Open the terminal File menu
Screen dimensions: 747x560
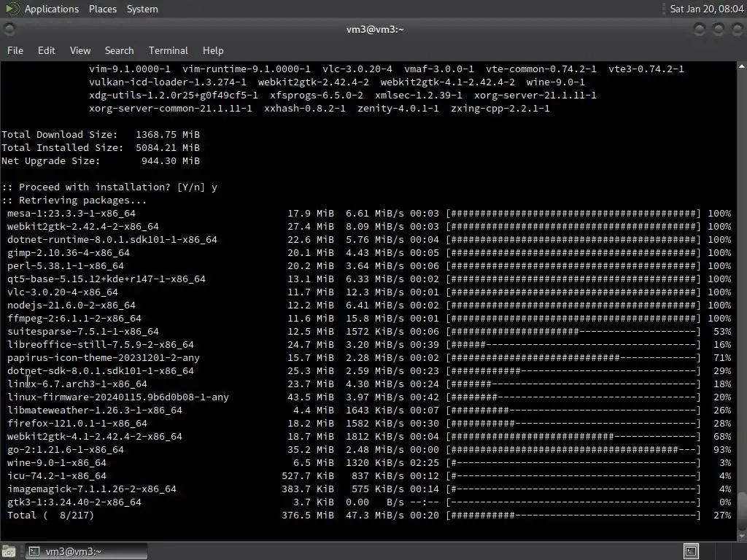[15, 50]
